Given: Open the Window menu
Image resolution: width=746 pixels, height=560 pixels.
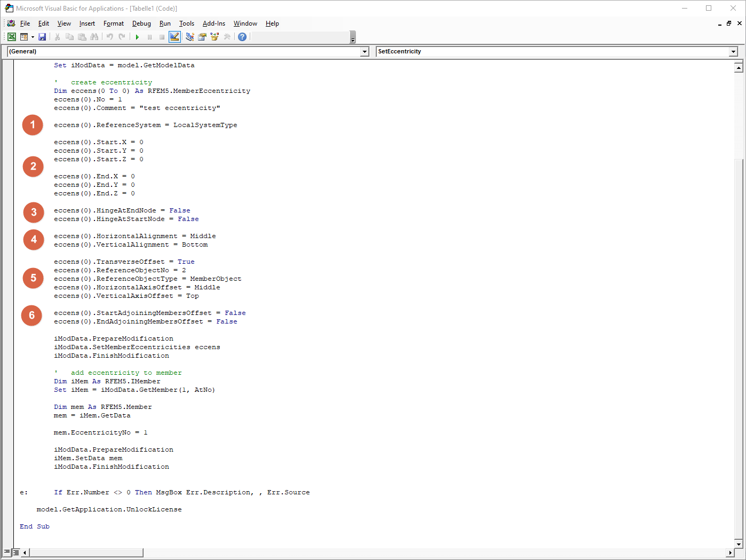Looking at the screenshot, I should click(245, 23).
